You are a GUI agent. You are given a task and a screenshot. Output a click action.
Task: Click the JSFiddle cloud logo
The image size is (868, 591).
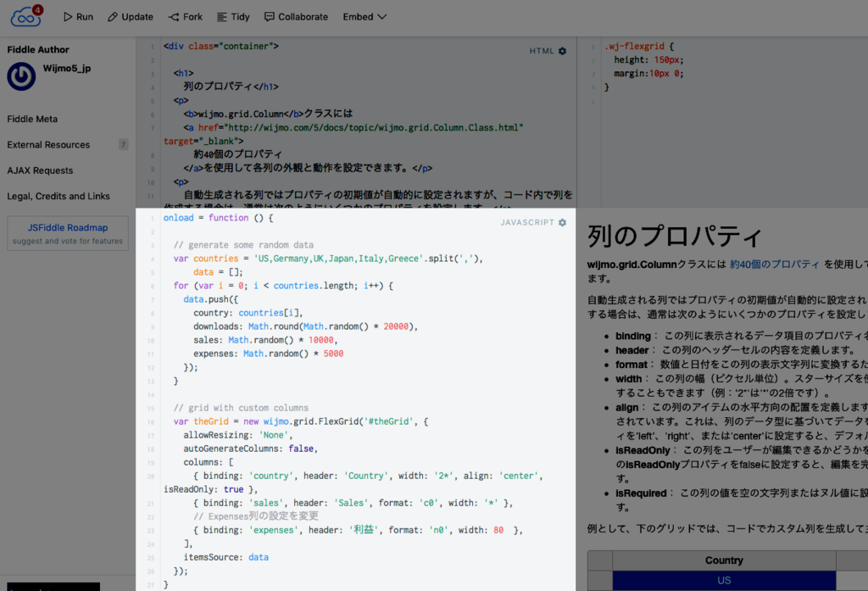25,17
